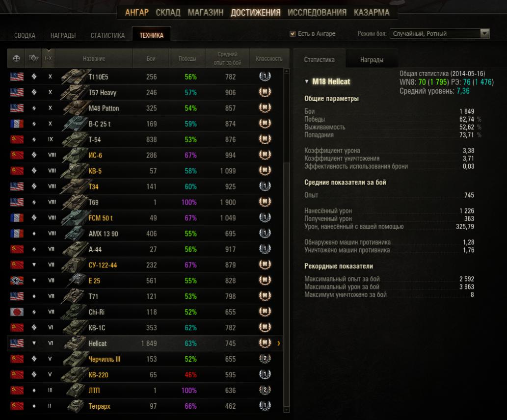
Task: Sort vehicles by type icon column
Action: pos(34,58)
